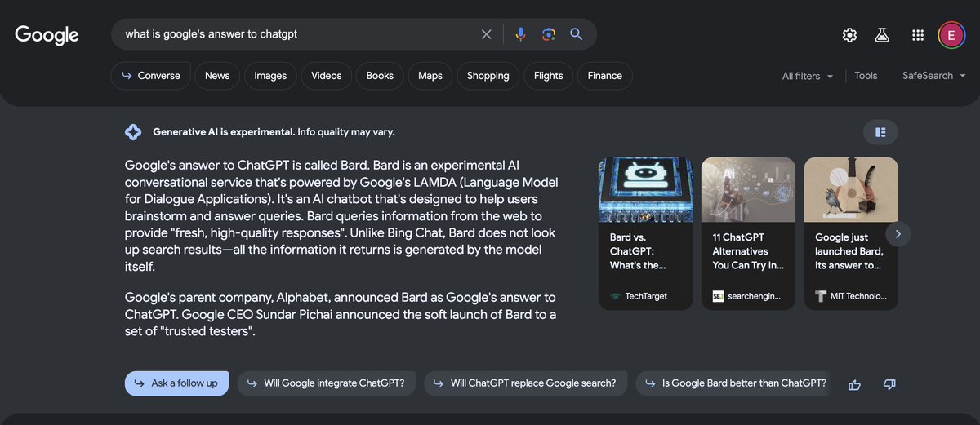This screenshot has height=425, width=980.
Task: Ask 'Will ChatGPT replace Google search?' suggestion
Action: [x=526, y=383]
